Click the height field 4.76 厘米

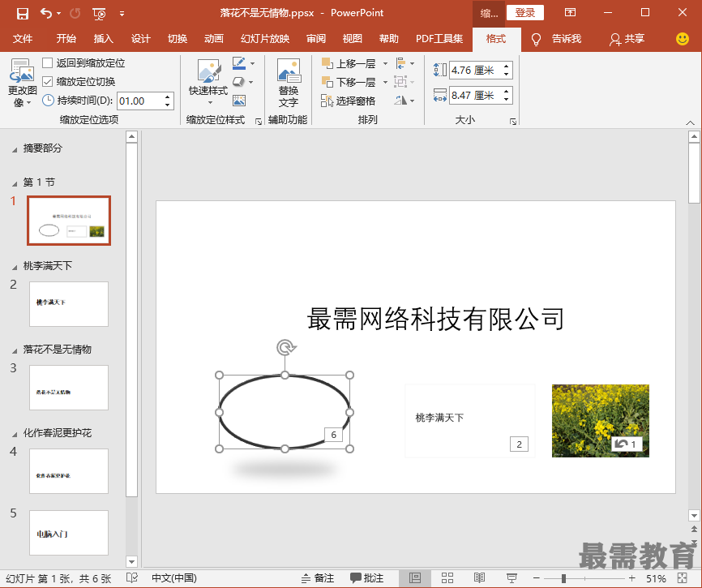pos(474,71)
